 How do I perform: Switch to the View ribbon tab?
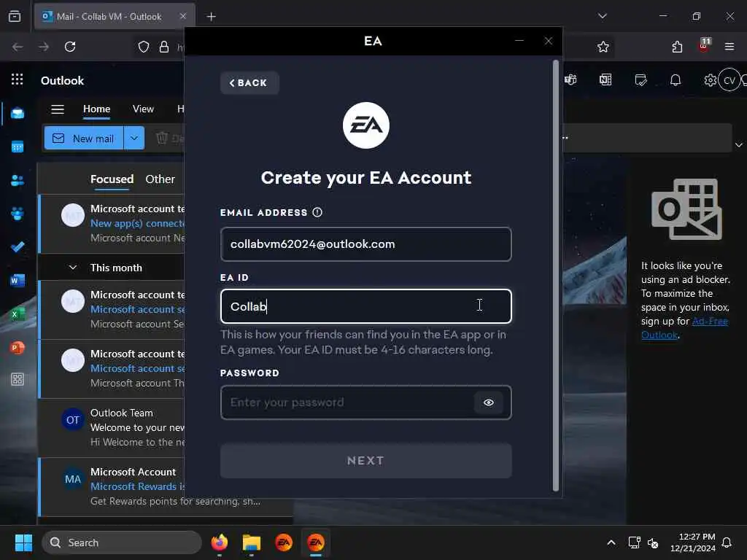[144, 109]
